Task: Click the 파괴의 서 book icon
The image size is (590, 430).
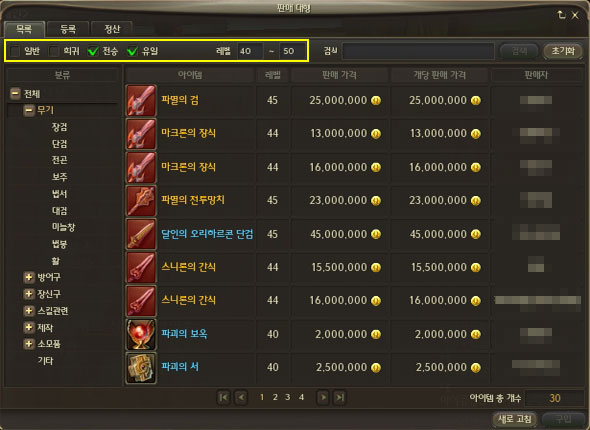Action: click(141, 368)
